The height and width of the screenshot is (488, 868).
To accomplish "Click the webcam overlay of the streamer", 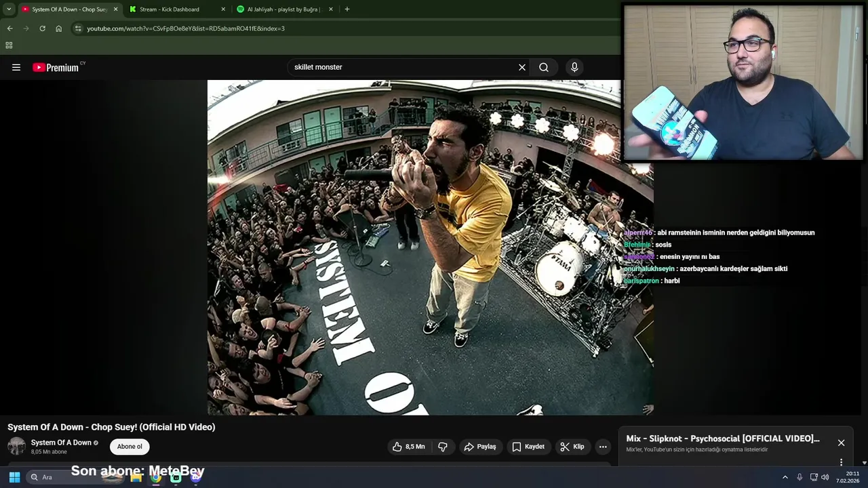I will coord(743,83).
